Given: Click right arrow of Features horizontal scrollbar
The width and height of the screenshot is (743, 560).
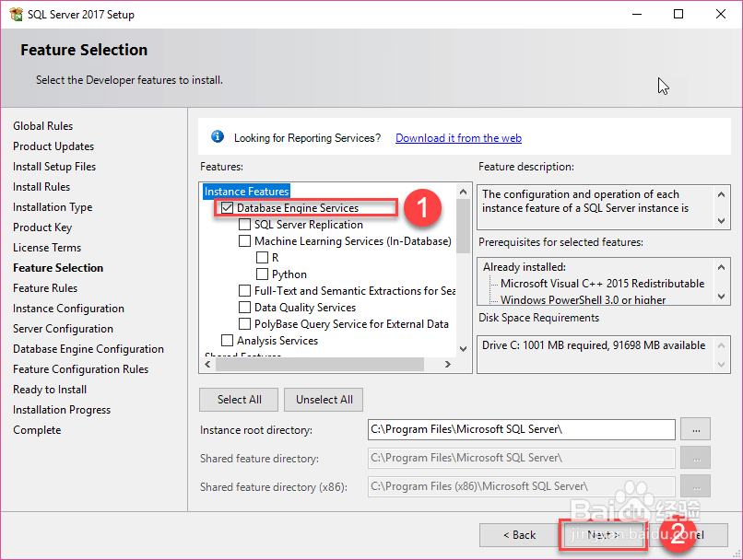Looking at the screenshot, I should 448,364.
